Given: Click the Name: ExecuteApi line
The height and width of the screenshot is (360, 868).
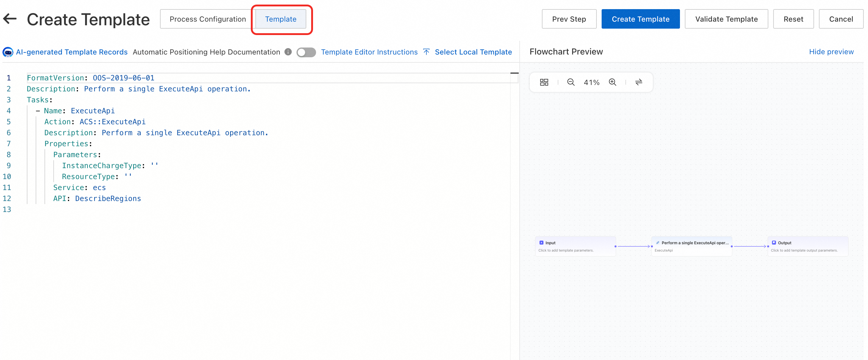Looking at the screenshot, I should coord(76,111).
